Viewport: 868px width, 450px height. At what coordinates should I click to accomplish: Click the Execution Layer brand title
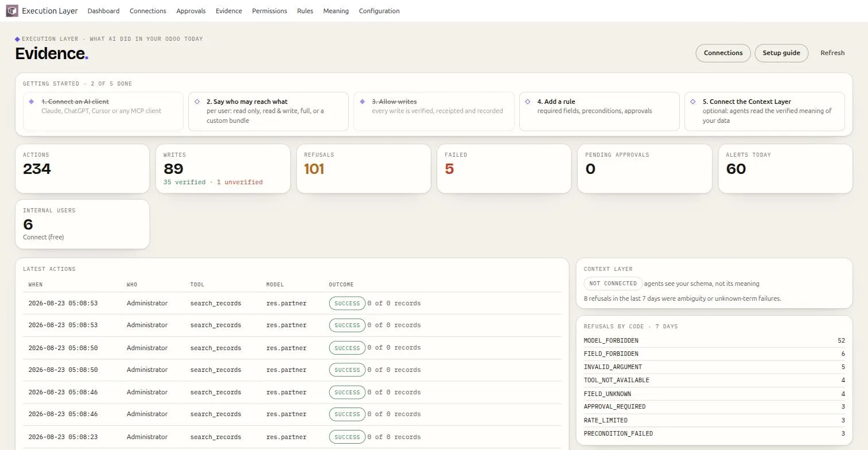[50, 11]
